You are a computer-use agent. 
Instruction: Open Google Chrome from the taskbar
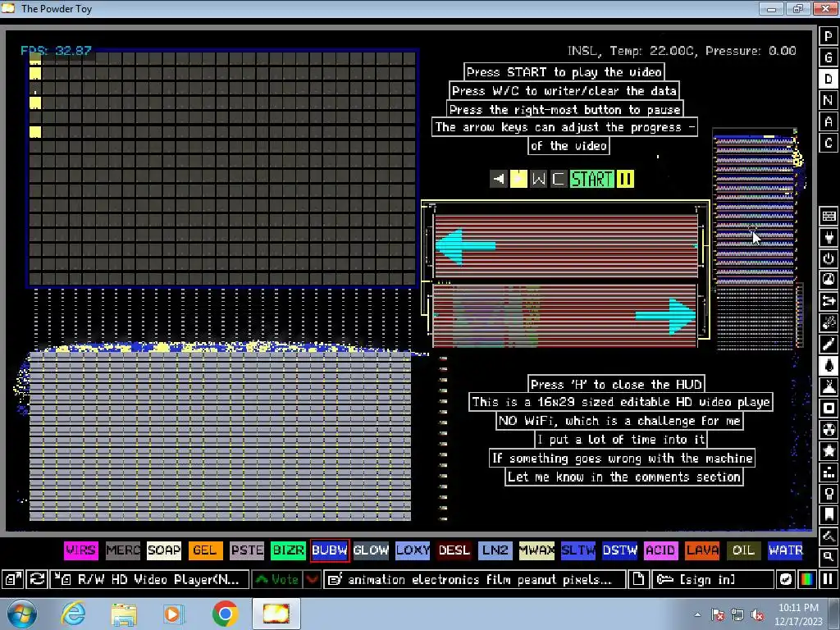coord(225,614)
